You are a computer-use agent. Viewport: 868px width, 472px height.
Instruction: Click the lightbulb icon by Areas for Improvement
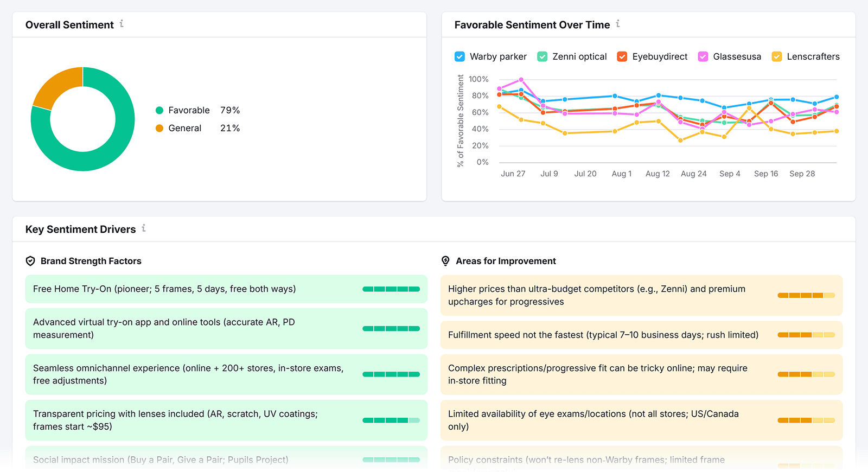[x=445, y=261]
